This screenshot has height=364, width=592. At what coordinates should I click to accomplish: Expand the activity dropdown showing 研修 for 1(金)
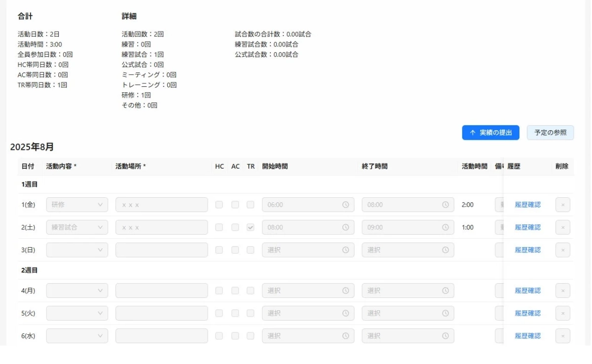(76, 205)
